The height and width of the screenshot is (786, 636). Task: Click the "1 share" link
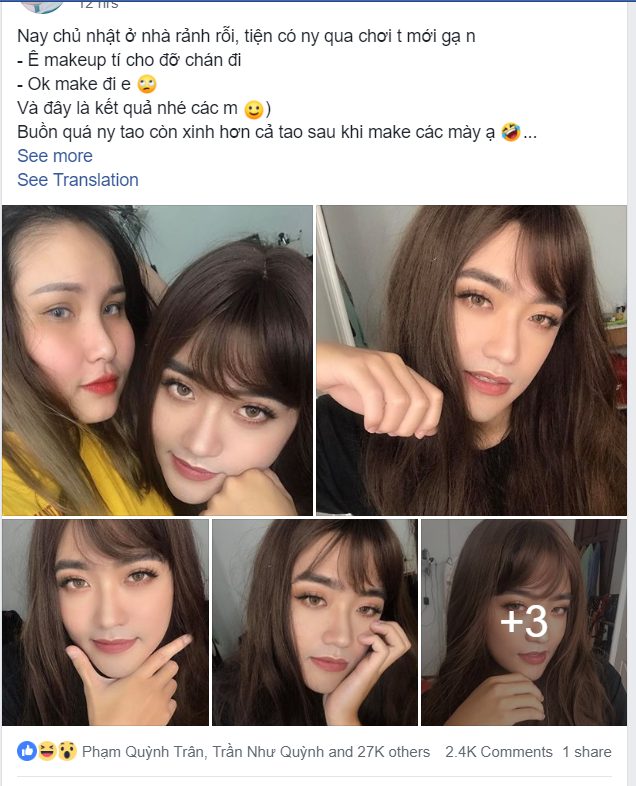(587, 752)
